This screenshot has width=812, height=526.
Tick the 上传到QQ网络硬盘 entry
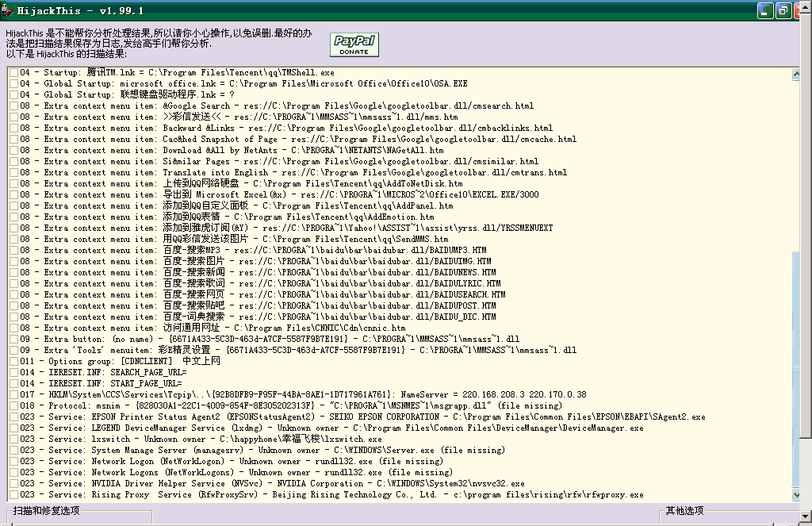point(14,183)
